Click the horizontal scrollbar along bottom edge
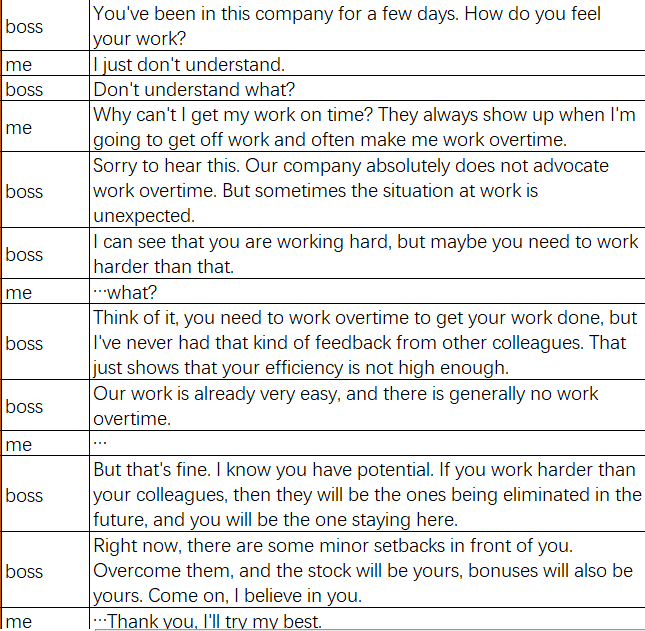Screen dimensions: 645x631 tap(370, 629)
